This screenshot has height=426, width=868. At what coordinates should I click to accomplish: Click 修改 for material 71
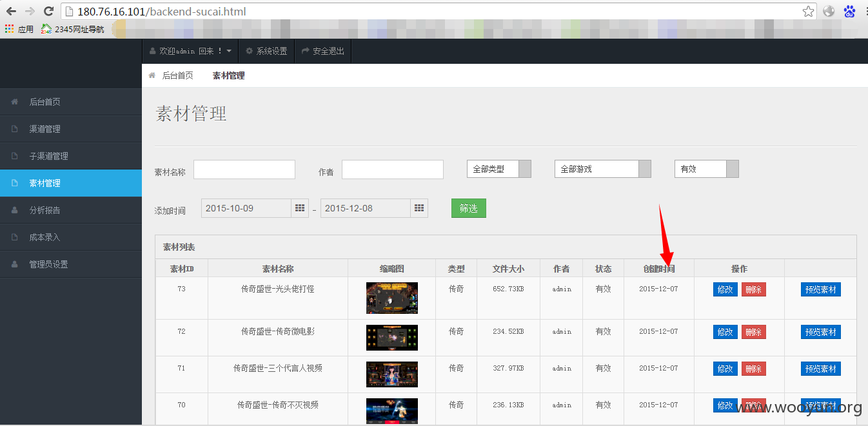pos(725,369)
